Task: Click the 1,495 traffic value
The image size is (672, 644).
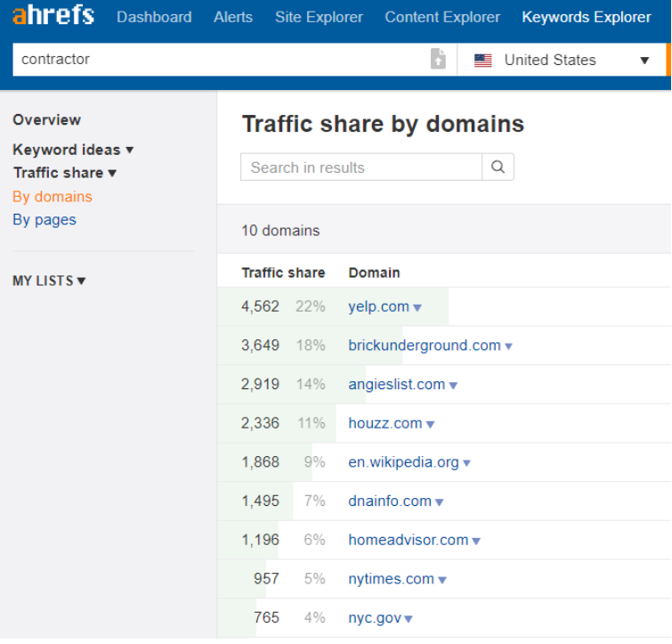Action: [260, 501]
